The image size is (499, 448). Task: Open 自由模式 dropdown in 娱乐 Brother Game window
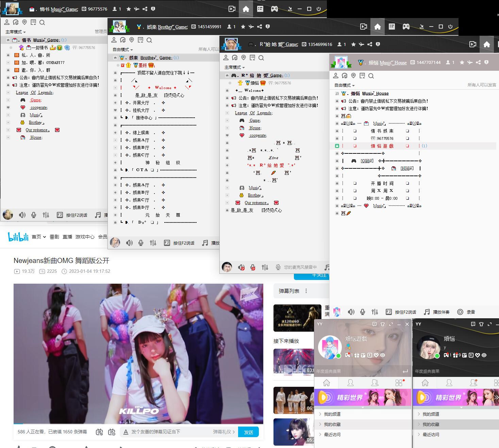tap(123, 50)
